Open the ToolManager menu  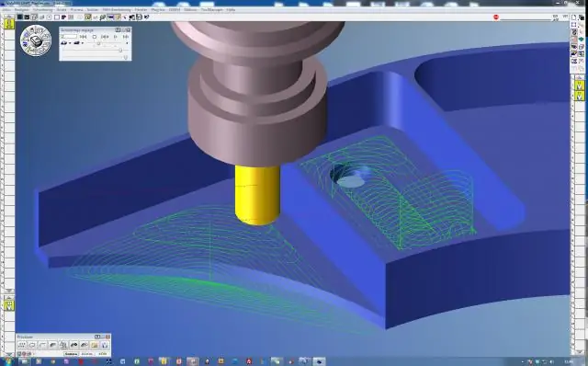click(212, 10)
